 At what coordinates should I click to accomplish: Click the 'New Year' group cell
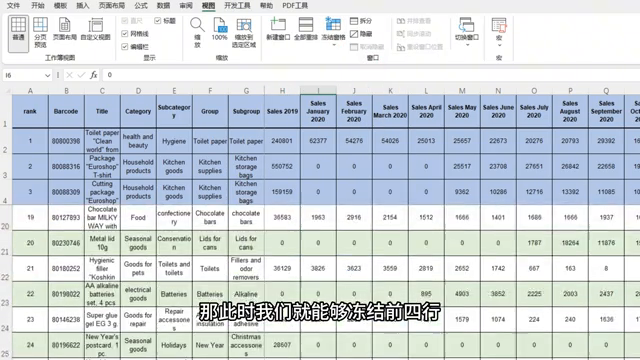[x=210, y=345]
